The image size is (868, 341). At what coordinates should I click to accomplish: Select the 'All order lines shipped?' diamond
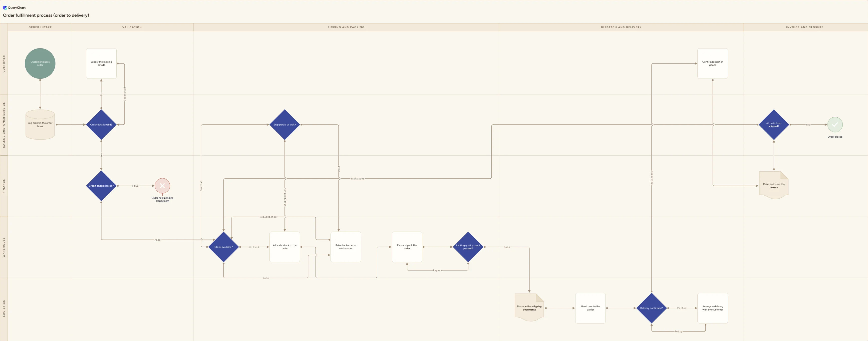pyautogui.click(x=774, y=125)
